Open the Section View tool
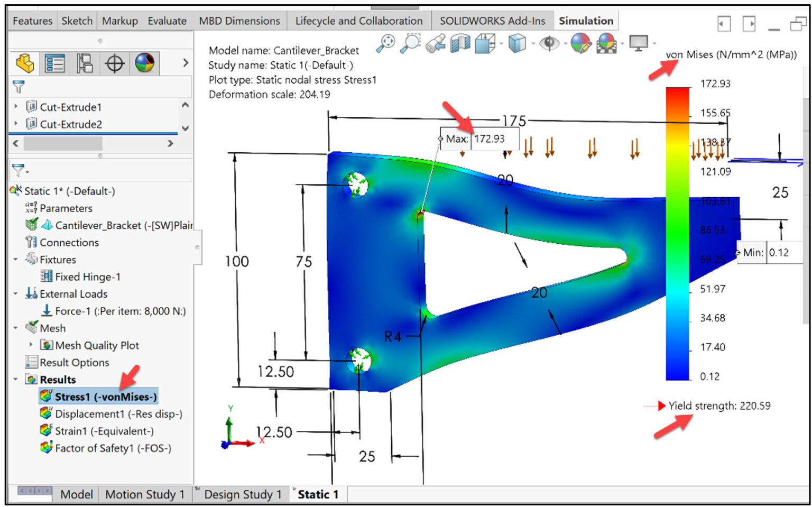This screenshot has width=812, height=507. (460, 44)
